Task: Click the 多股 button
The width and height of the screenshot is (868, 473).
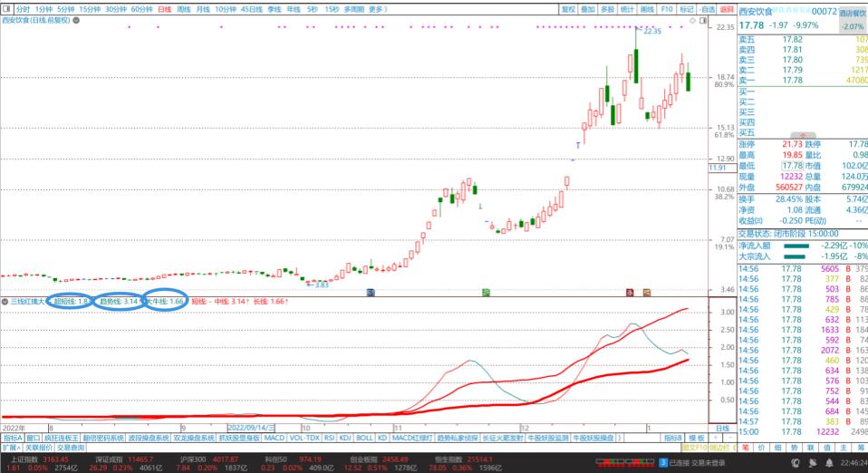Action: [x=607, y=9]
